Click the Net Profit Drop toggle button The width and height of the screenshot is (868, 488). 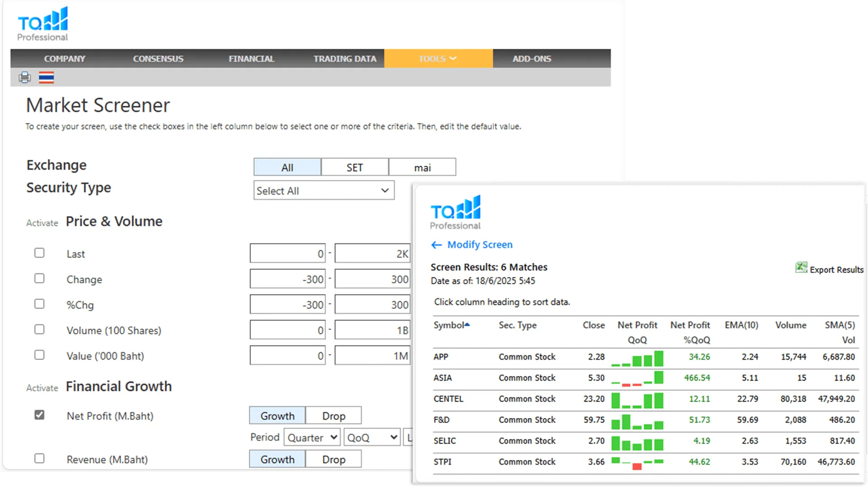(334, 416)
